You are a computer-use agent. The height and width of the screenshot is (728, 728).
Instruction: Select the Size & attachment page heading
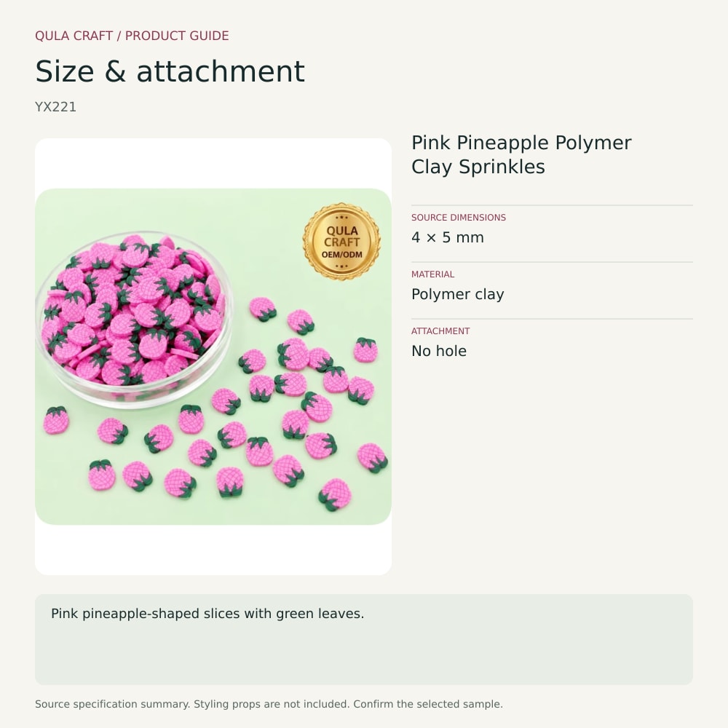(x=170, y=71)
